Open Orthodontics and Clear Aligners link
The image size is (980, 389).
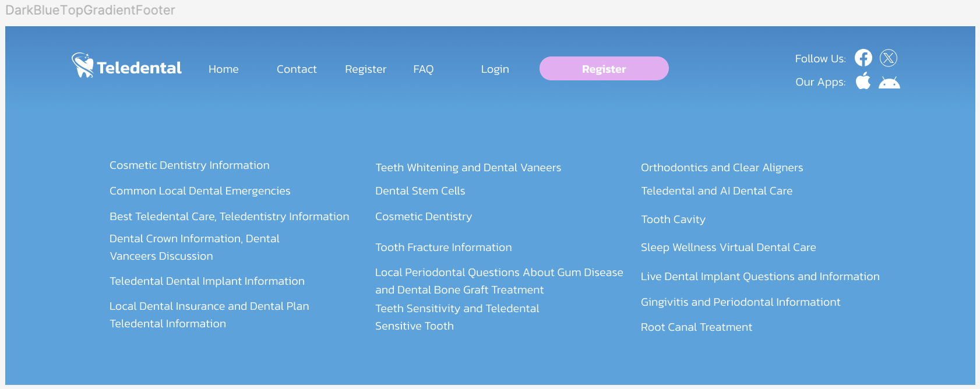pyautogui.click(x=722, y=168)
